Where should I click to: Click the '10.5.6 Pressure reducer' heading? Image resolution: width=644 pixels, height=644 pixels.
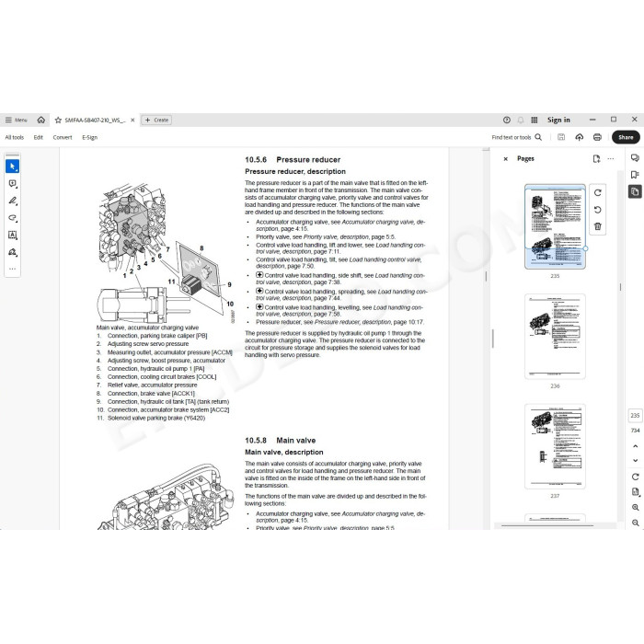293,160
